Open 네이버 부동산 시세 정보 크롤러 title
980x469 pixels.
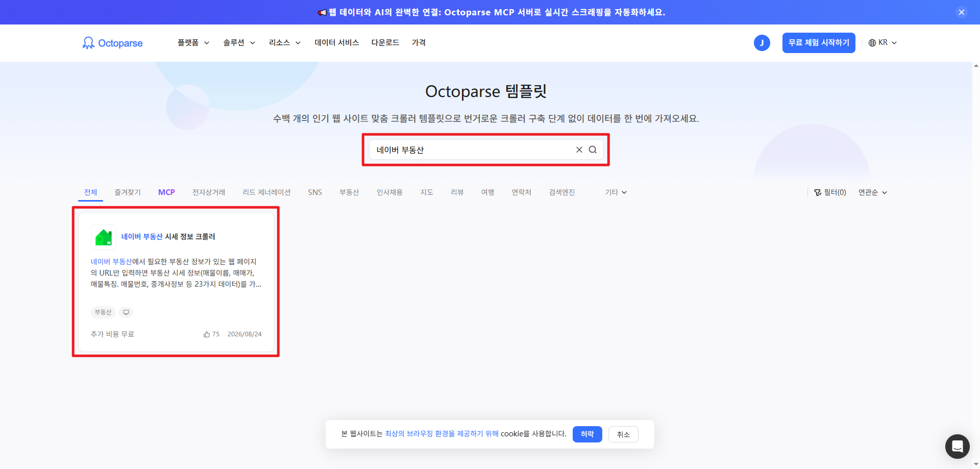(168, 237)
